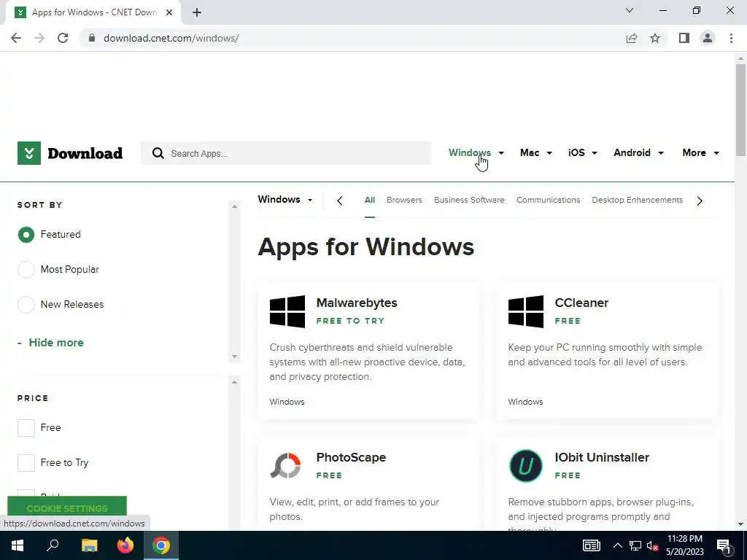The width and height of the screenshot is (747, 560).
Task: Select the All category tab
Action: (x=370, y=200)
